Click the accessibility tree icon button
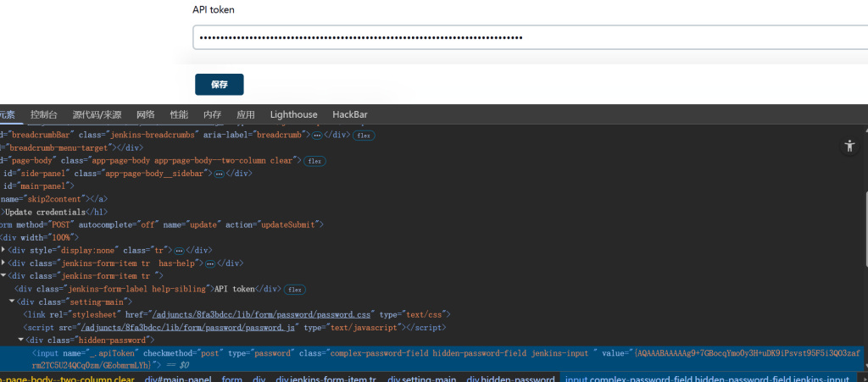Image resolution: width=868 pixels, height=382 pixels. (850, 146)
